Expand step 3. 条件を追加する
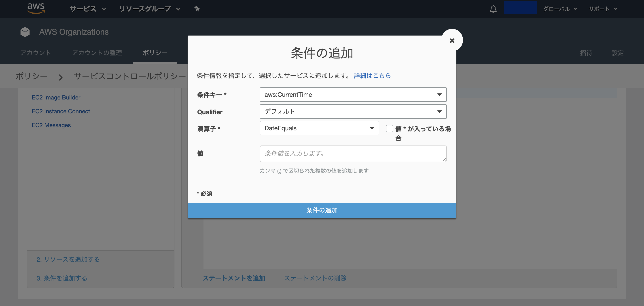The height and width of the screenshot is (306, 644). (100, 278)
